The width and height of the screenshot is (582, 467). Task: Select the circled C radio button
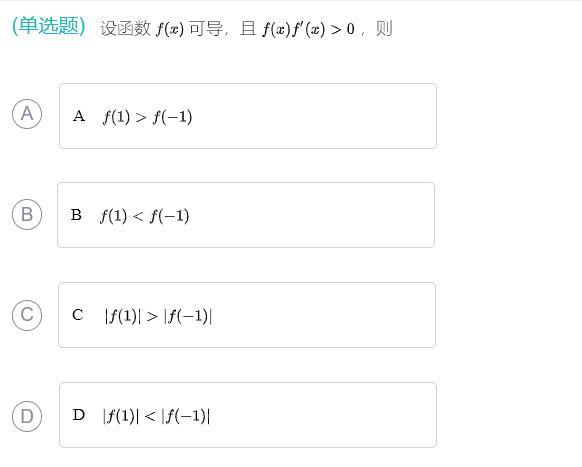27,315
